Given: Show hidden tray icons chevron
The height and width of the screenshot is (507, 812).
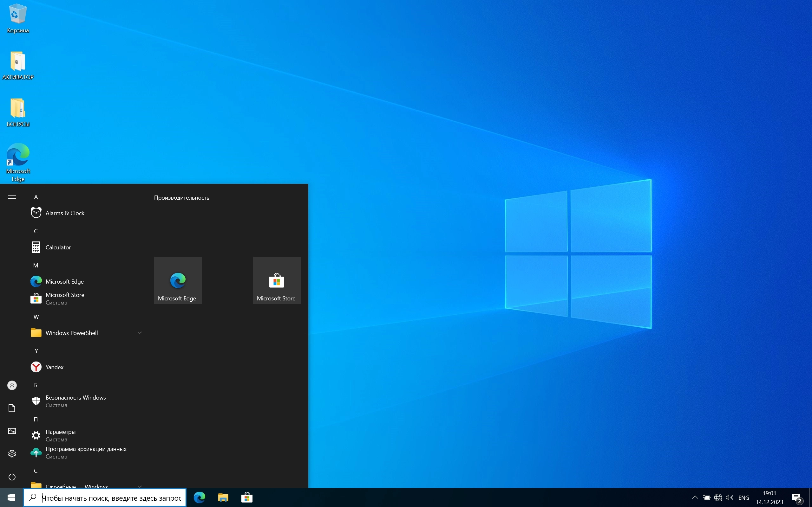Looking at the screenshot, I should click(x=695, y=497).
